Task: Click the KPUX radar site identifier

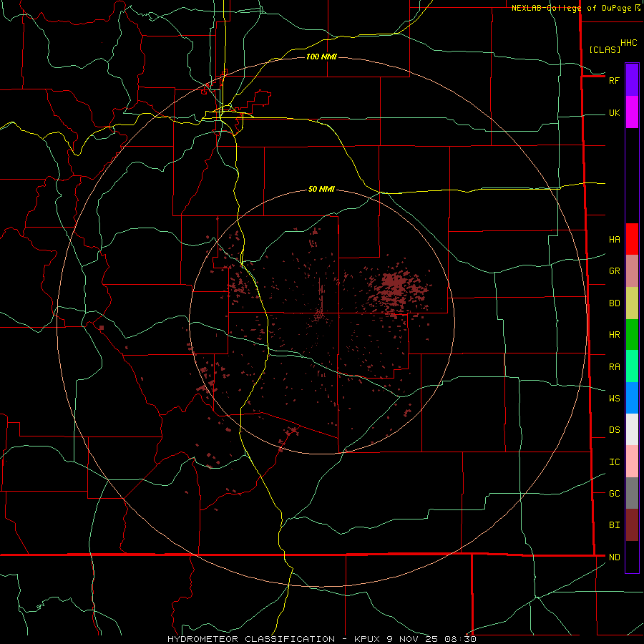Action: point(367,639)
